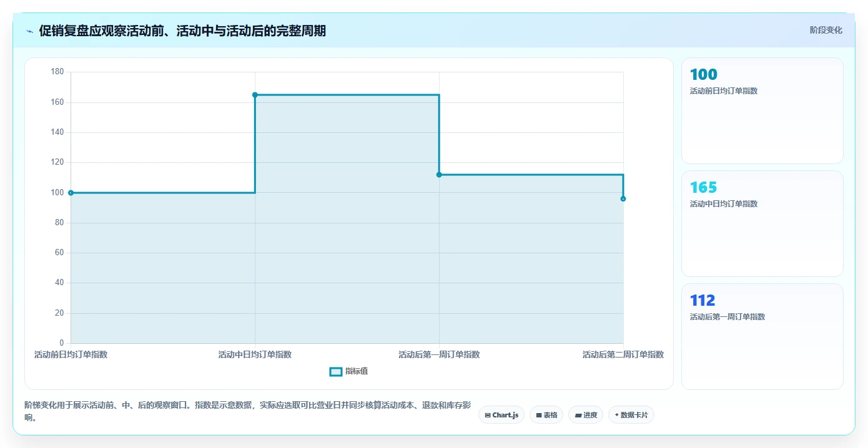
Task: Click the last data point for 活动后第二周
Action: tap(623, 198)
